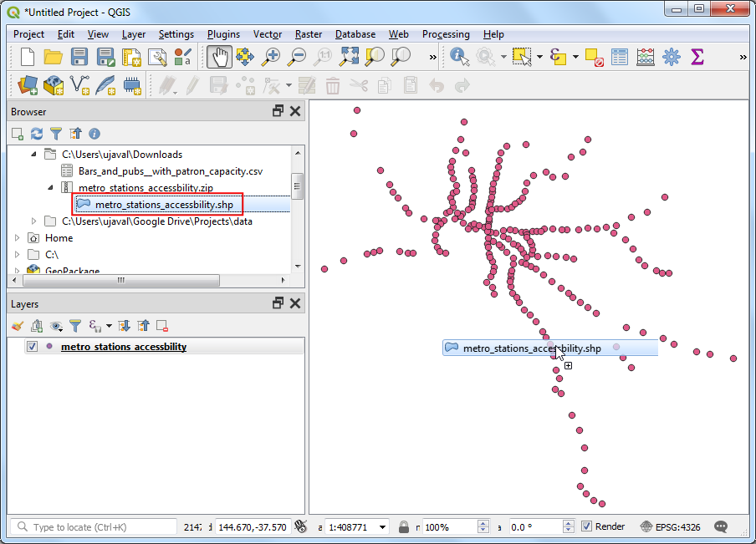Click the EPSG:4326 CRS button

click(x=671, y=526)
